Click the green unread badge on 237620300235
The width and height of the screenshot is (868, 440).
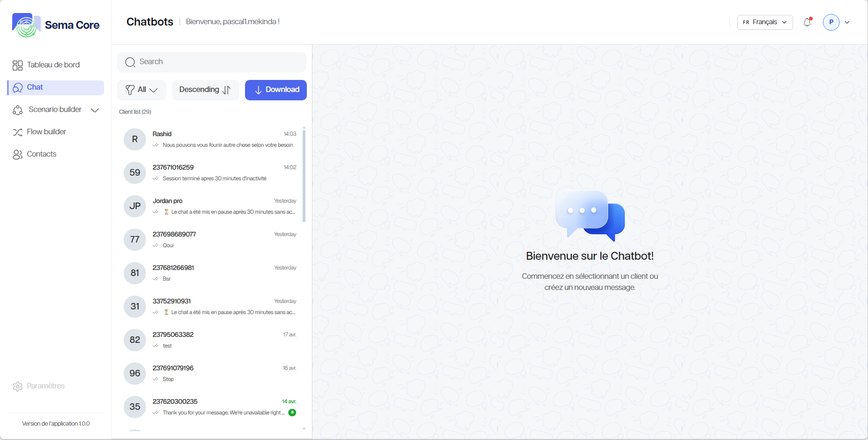click(292, 413)
